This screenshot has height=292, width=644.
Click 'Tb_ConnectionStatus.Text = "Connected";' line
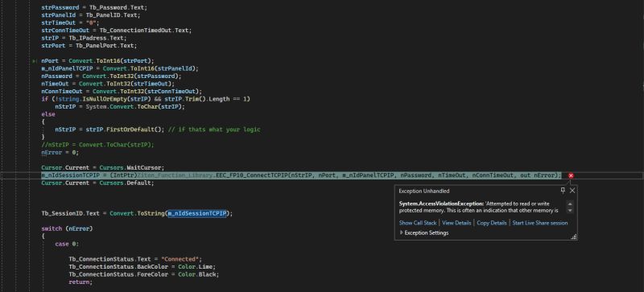click(135, 259)
